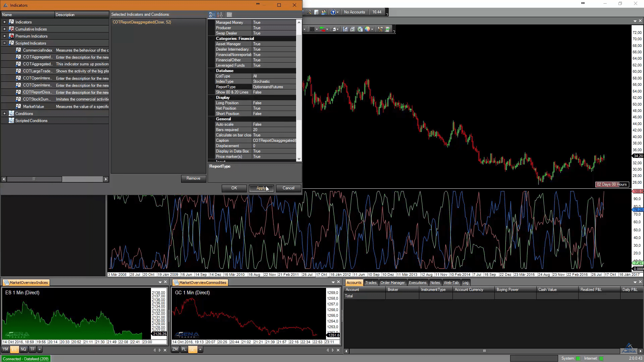The image size is (644, 362).
Task: Click the buy/sell arrows icon in the chart toolbar
Action: point(323,29)
